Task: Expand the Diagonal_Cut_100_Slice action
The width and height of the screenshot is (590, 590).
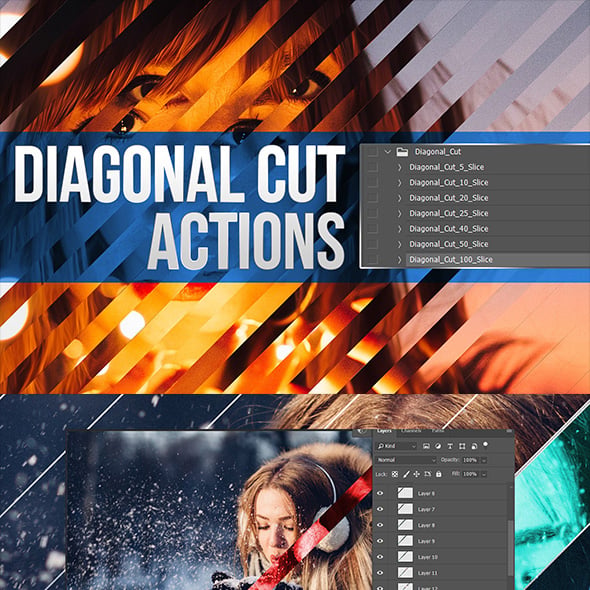Action: click(x=400, y=260)
